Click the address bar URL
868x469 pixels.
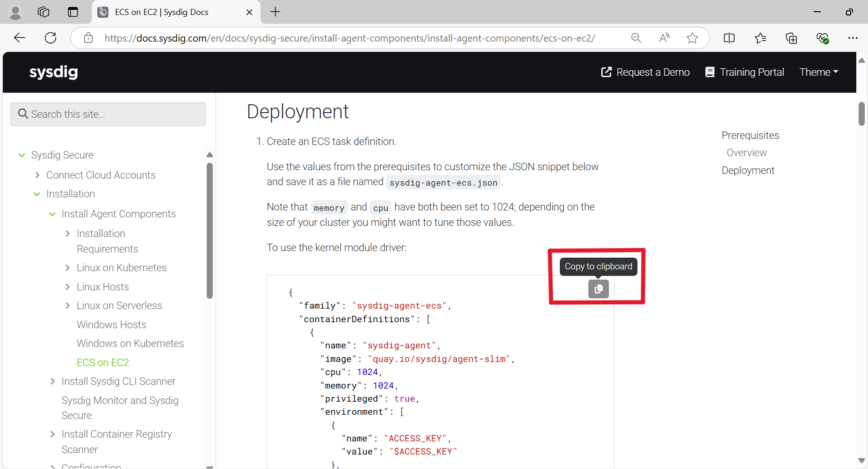(x=349, y=38)
